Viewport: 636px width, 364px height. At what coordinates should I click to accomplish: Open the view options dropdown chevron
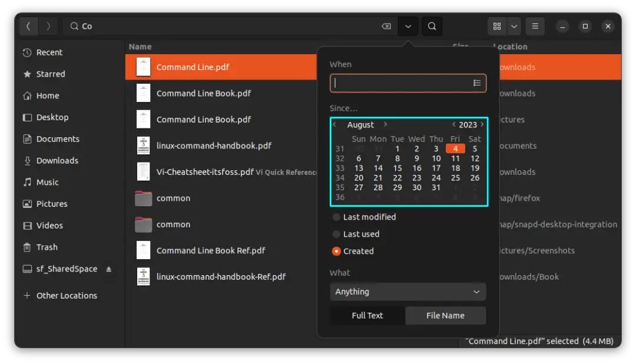point(514,26)
